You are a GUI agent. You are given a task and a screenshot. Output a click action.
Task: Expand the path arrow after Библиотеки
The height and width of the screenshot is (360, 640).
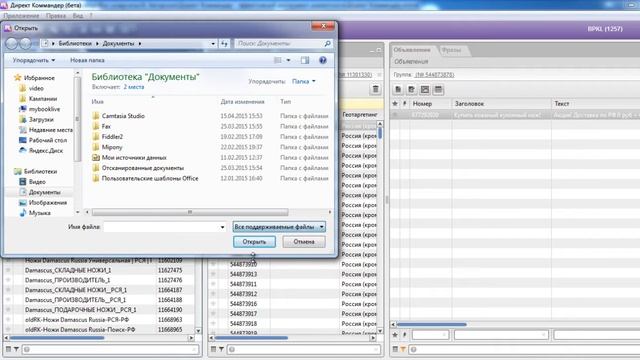point(97,43)
